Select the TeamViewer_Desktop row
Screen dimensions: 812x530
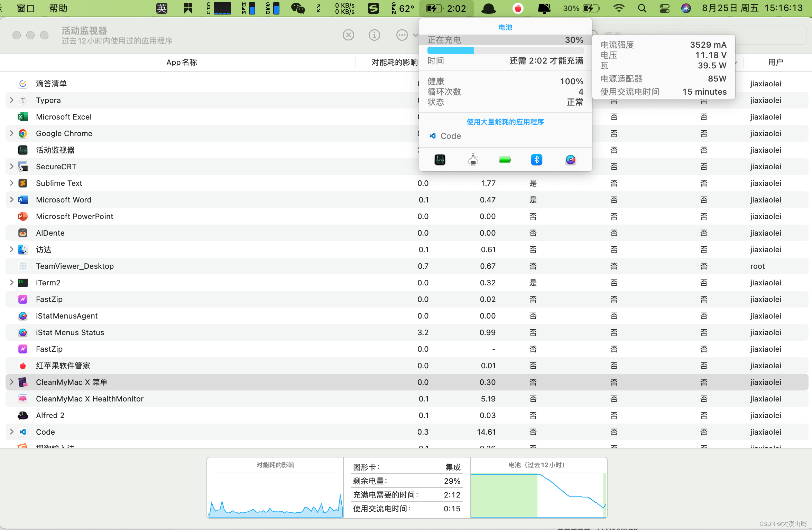point(407,266)
